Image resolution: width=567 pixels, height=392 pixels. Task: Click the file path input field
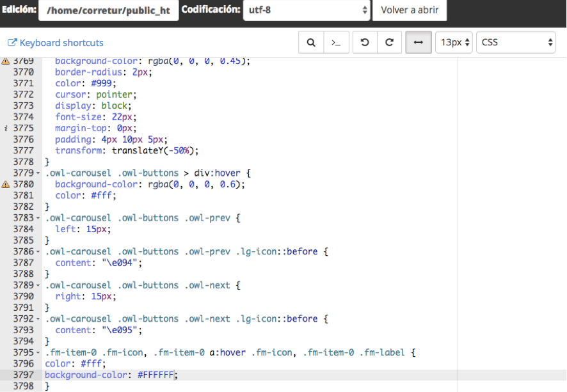point(109,10)
